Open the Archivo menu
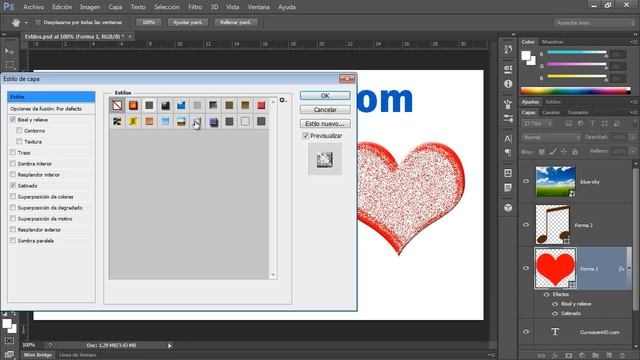640x360 pixels. (x=34, y=7)
